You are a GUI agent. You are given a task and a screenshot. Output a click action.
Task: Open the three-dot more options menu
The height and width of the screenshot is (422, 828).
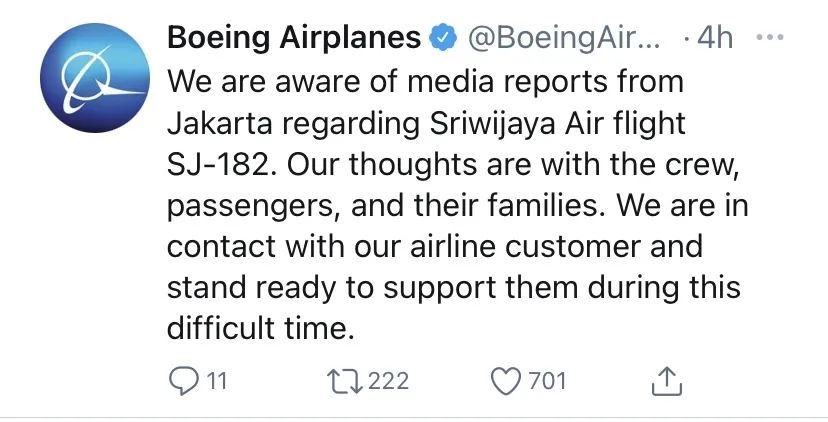(770, 38)
